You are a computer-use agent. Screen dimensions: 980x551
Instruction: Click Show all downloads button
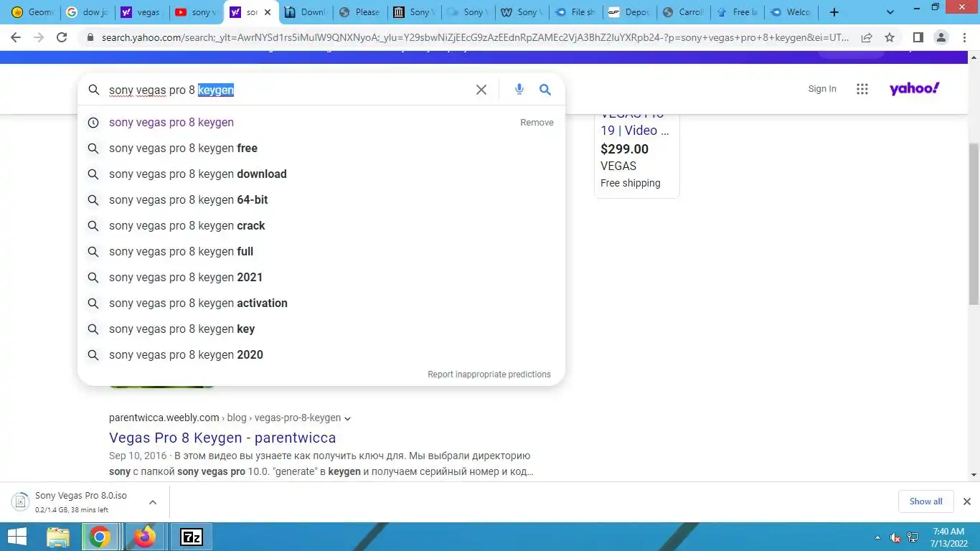coord(926,501)
